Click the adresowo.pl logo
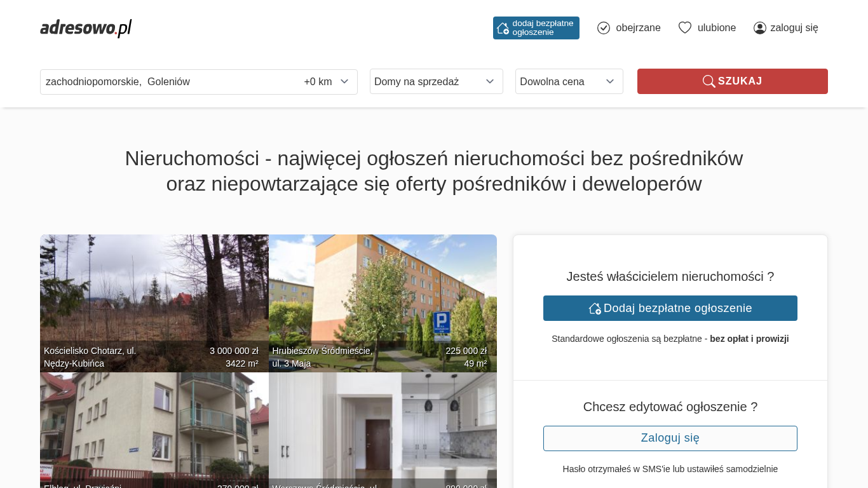Viewport: 868px width, 488px height. (86, 28)
